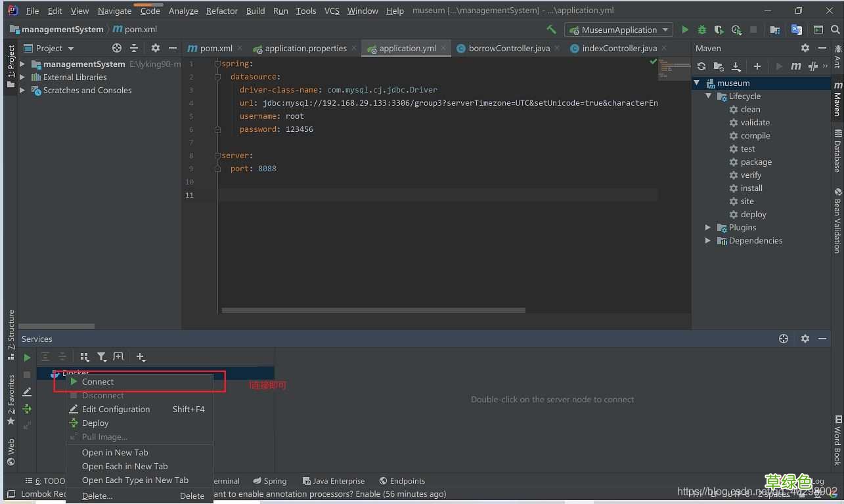Choose Deploy in the context menu
This screenshot has width=844, height=504.
139,423
